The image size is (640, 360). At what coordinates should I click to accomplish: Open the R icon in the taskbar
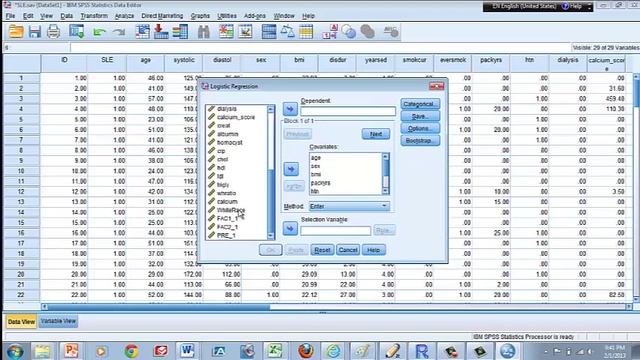pos(422,351)
